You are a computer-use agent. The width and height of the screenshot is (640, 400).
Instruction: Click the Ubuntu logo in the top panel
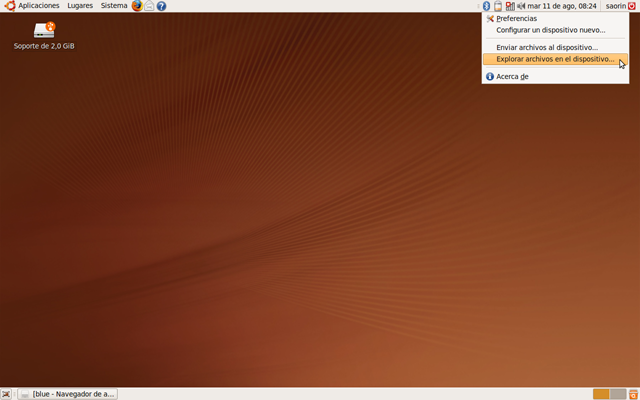tap(9, 6)
